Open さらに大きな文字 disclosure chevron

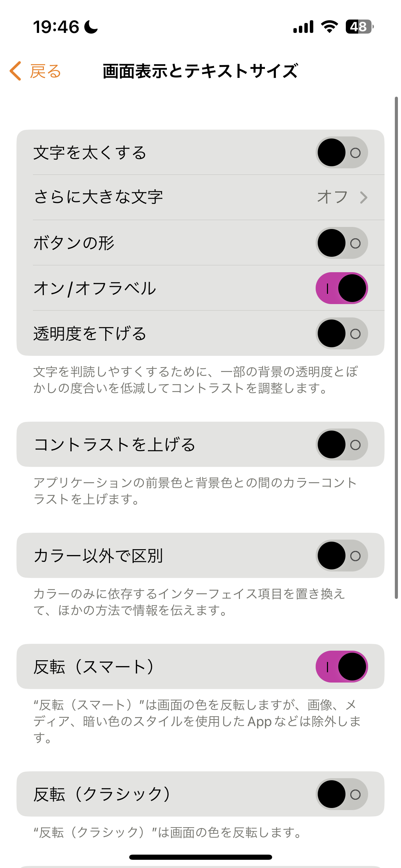[364, 197]
